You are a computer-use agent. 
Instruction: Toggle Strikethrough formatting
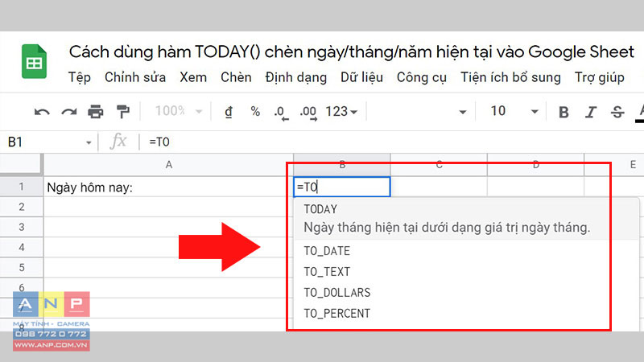point(617,112)
